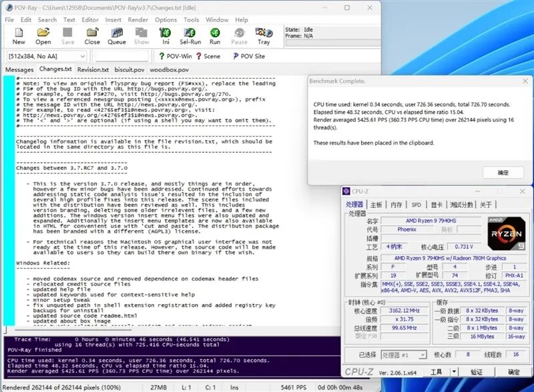This screenshot has height=392, width=534.
Task: Open the Edit menu
Action: coord(26,20)
